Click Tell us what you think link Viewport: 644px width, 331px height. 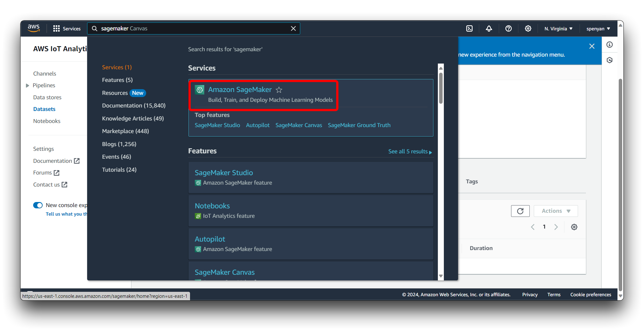66,214
